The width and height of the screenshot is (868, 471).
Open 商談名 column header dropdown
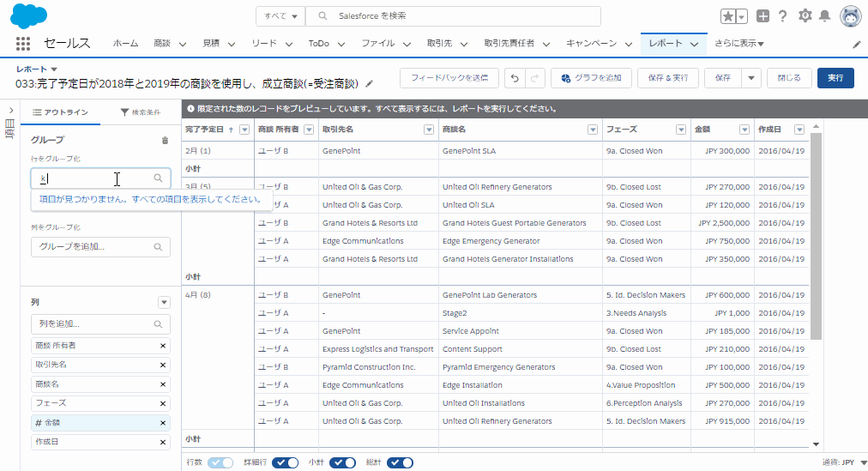pos(593,130)
